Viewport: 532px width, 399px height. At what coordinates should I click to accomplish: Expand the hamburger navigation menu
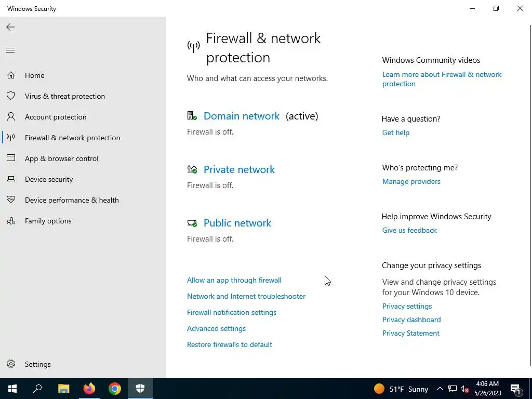10,50
